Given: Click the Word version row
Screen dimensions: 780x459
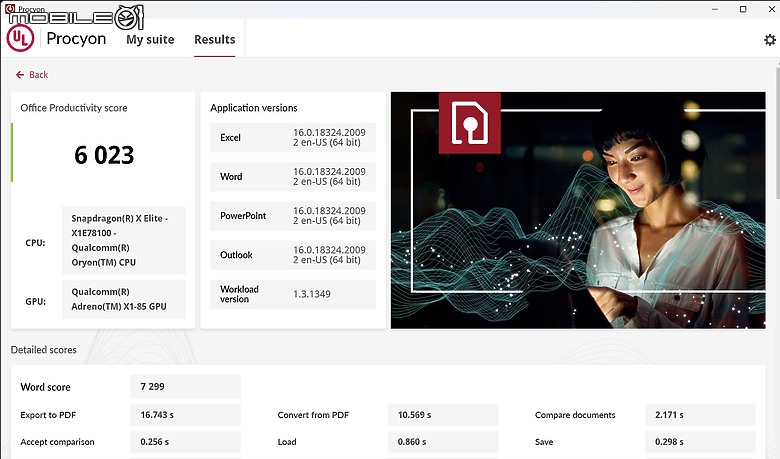Looking at the screenshot, I should (293, 177).
